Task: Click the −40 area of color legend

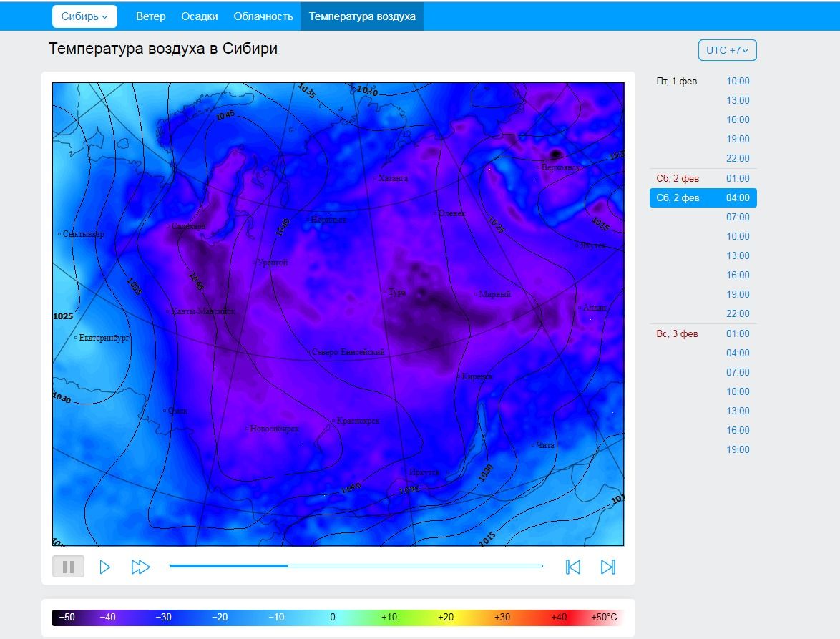Action: click(x=107, y=617)
